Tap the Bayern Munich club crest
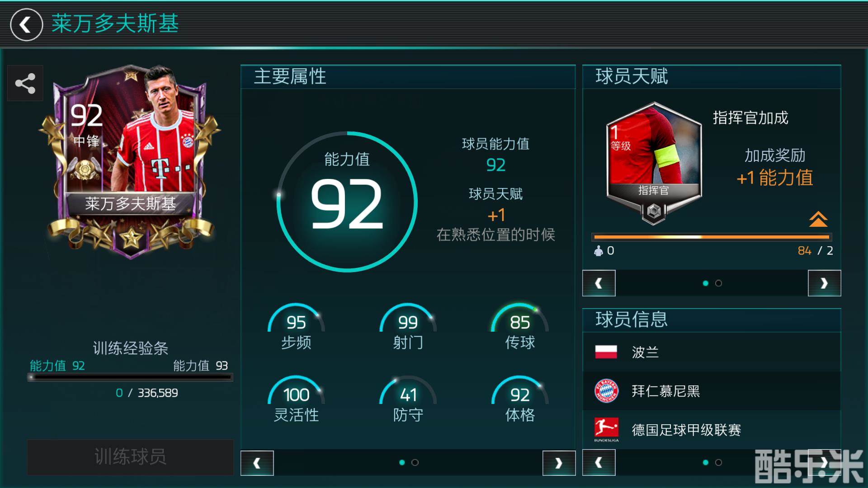 tap(606, 391)
